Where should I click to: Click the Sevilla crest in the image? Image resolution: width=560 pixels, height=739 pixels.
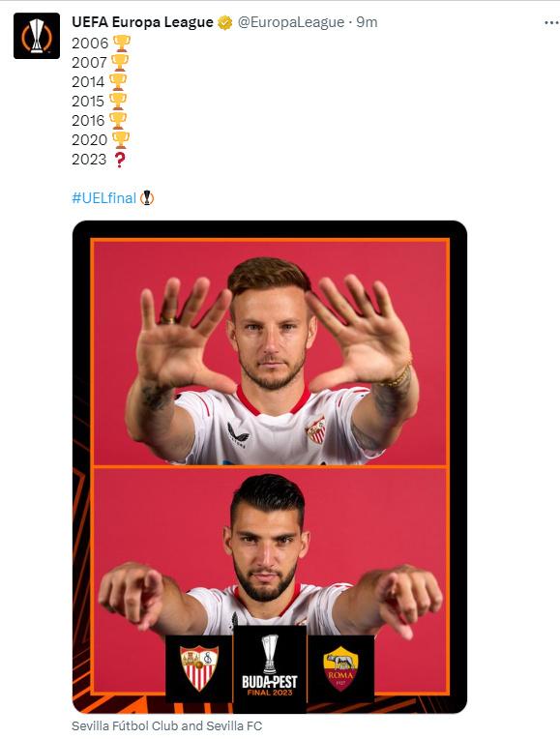tap(199, 668)
